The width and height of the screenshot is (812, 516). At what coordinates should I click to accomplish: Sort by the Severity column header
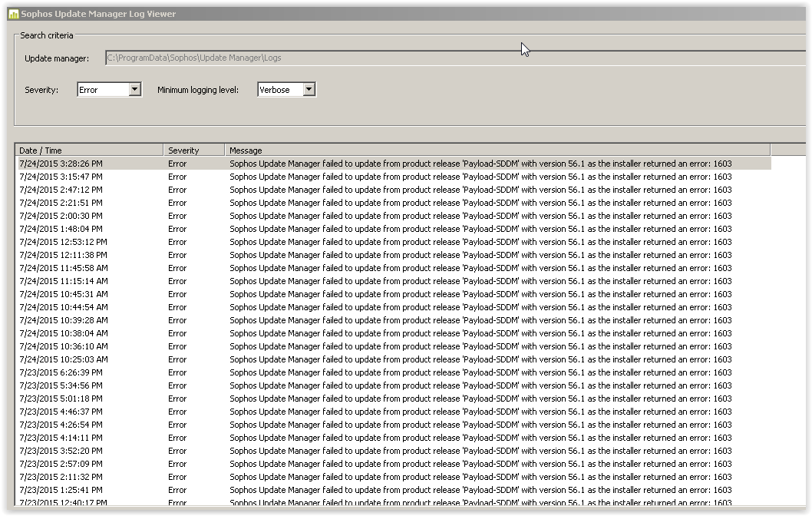(194, 150)
